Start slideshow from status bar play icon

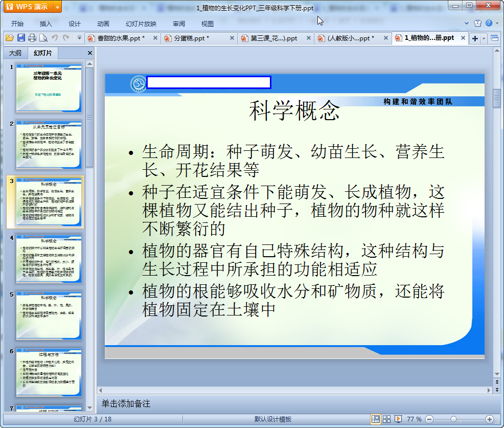[x=398, y=419]
